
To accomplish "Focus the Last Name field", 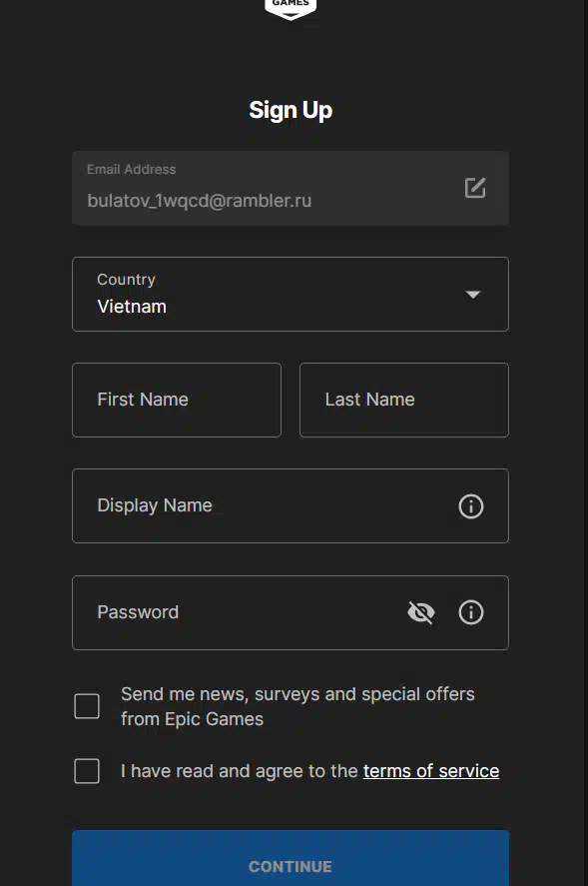I will pyautogui.click(x=404, y=401).
